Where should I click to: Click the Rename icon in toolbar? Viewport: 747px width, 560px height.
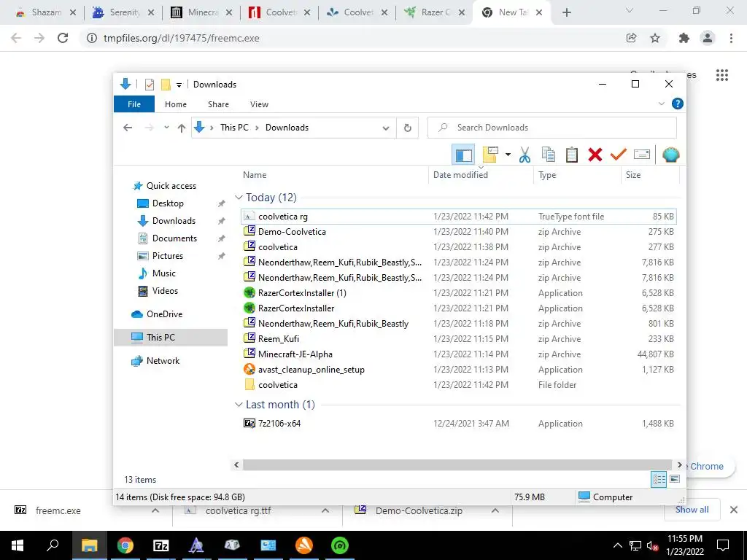[642, 155]
